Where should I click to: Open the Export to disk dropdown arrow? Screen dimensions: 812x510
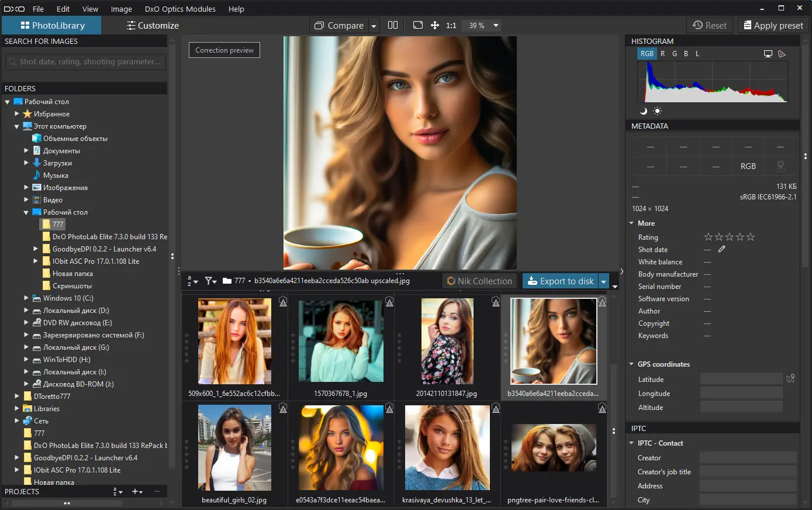point(603,281)
